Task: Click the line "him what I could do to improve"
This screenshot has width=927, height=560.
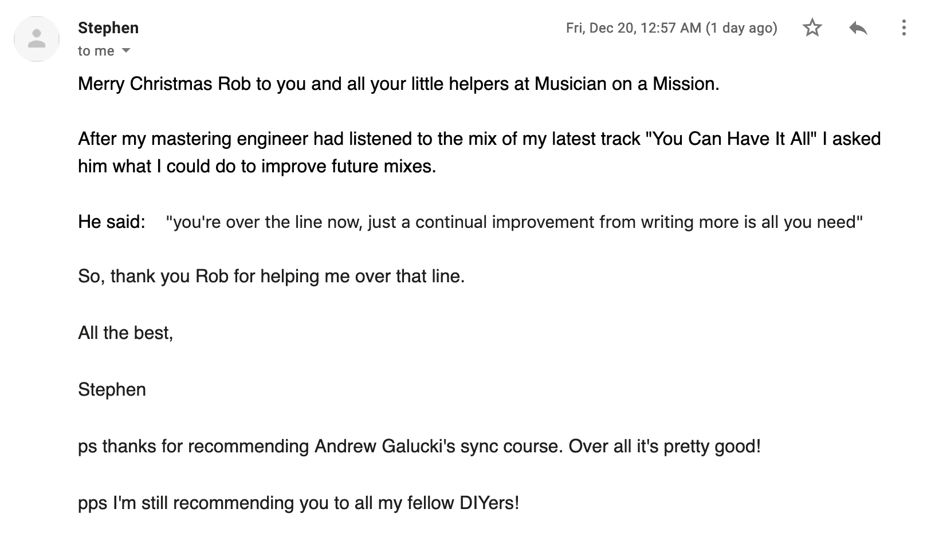Action: [x=257, y=166]
